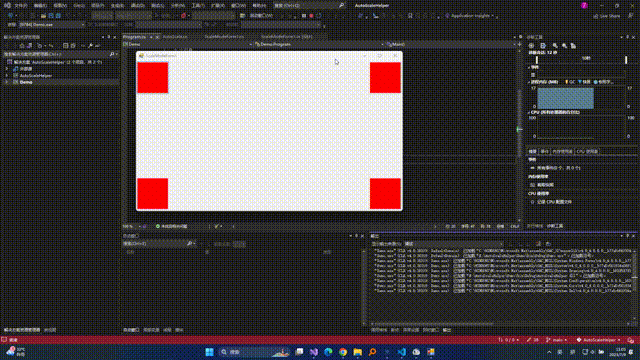
Task: Click the zoom-in magnifier in Diagnostic Tools
Action: point(555,46)
